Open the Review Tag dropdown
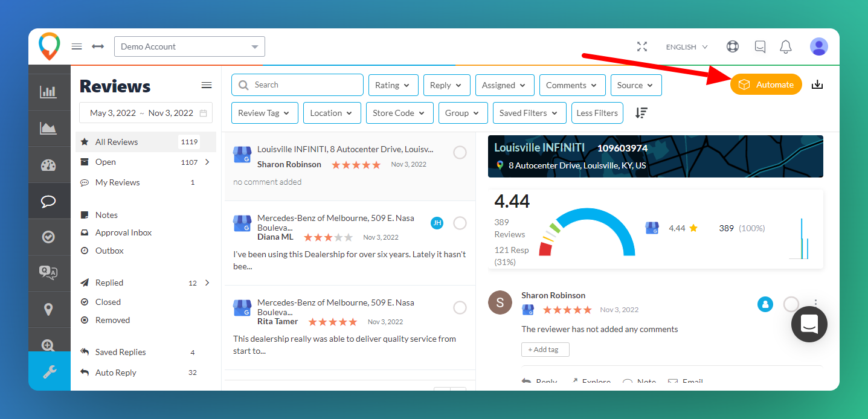Viewport: 868px width, 419px height. coord(265,113)
